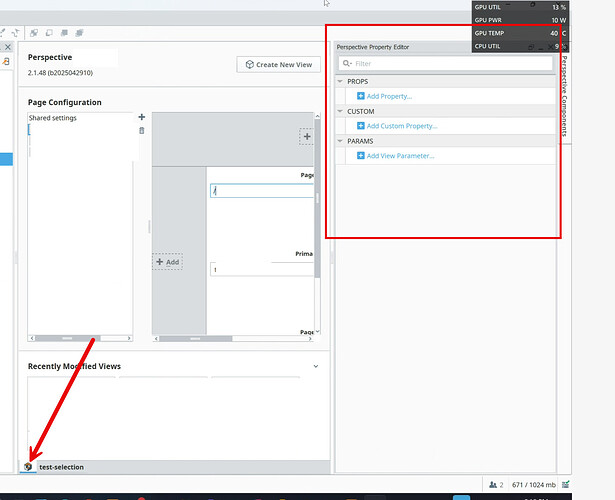Click the GPU UTIL overlay readout
This screenshot has height=500, width=615.
520,7
